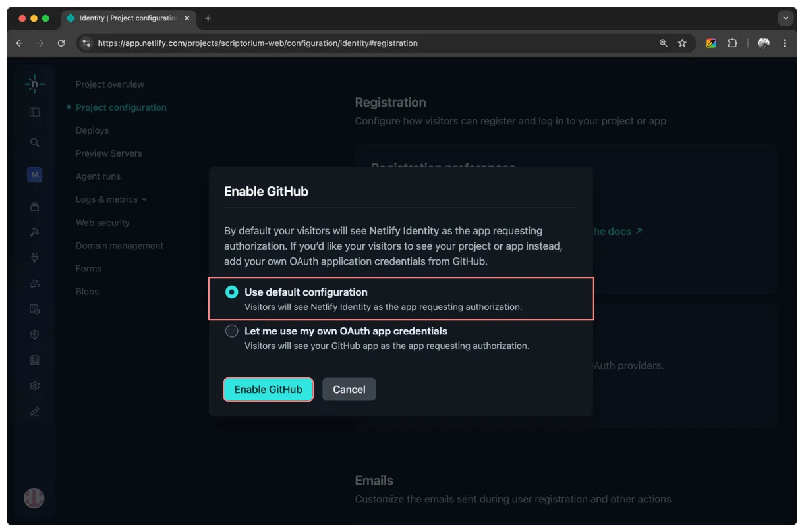This screenshot has width=804, height=532.
Task: Click the hammer builds icon in sidebar
Action: pyautogui.click(x=35, y=232)
